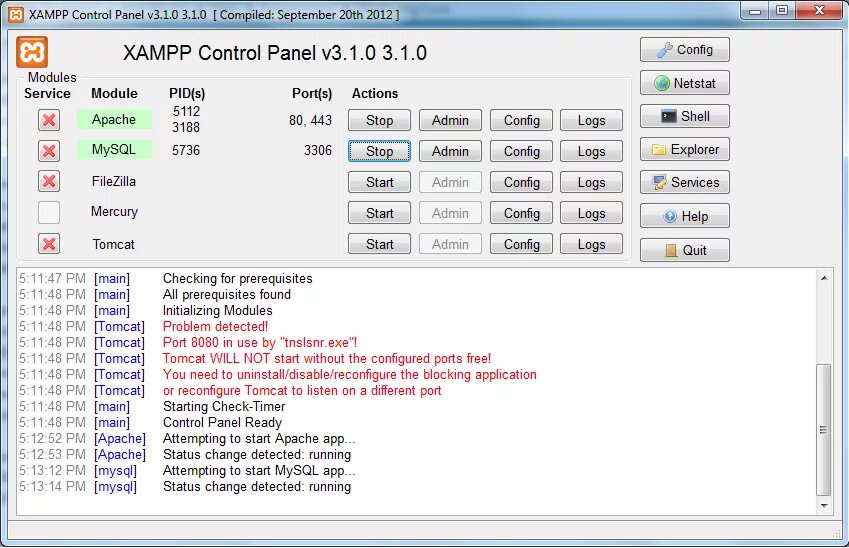View Tomcat Logs
The height and width of the screenshot is (548, 849).
[x=591, y=244]
